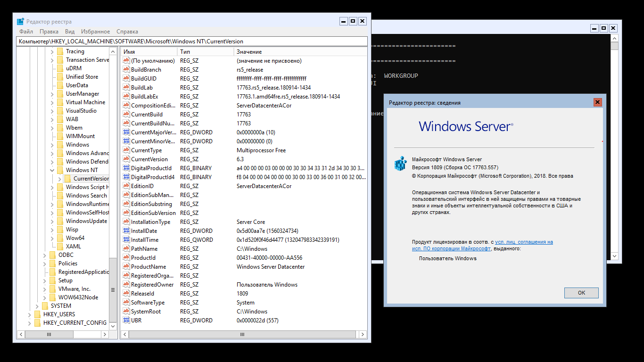Expand the HKEY_USERS hive

[x=30, y=314]
